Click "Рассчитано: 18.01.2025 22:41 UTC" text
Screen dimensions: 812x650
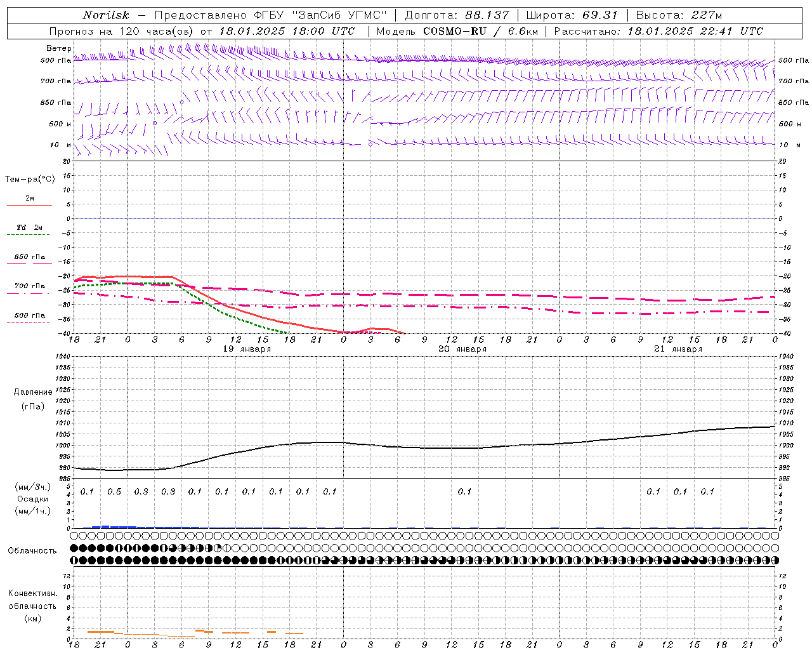point(658,31)
